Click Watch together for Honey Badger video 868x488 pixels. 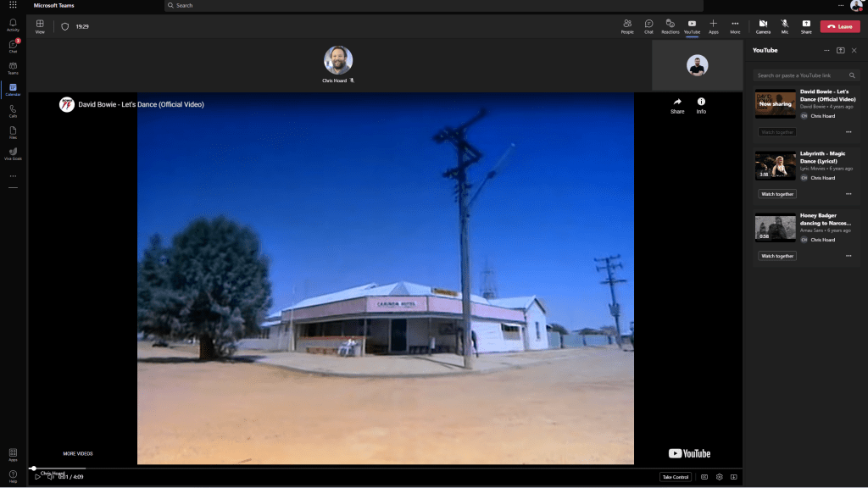[777, 256]
